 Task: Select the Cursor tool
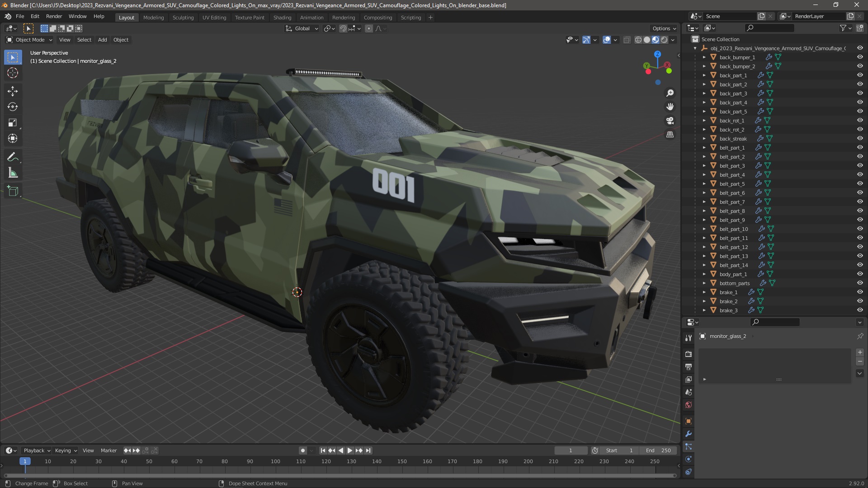13,73
